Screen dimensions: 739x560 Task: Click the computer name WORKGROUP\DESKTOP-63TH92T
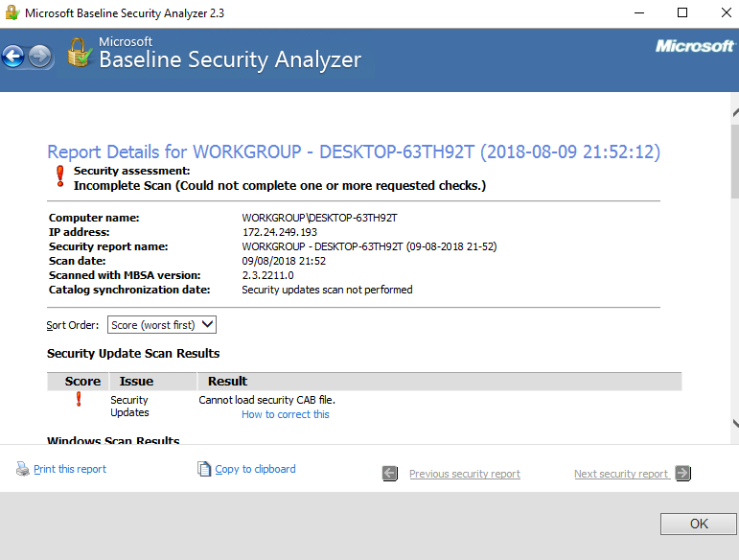319,218
